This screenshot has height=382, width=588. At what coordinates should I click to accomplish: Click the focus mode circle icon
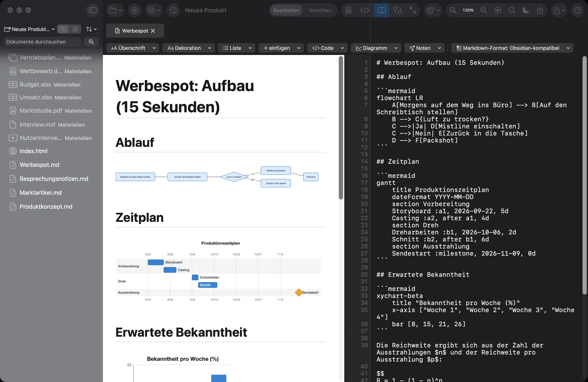coord(498,10)
